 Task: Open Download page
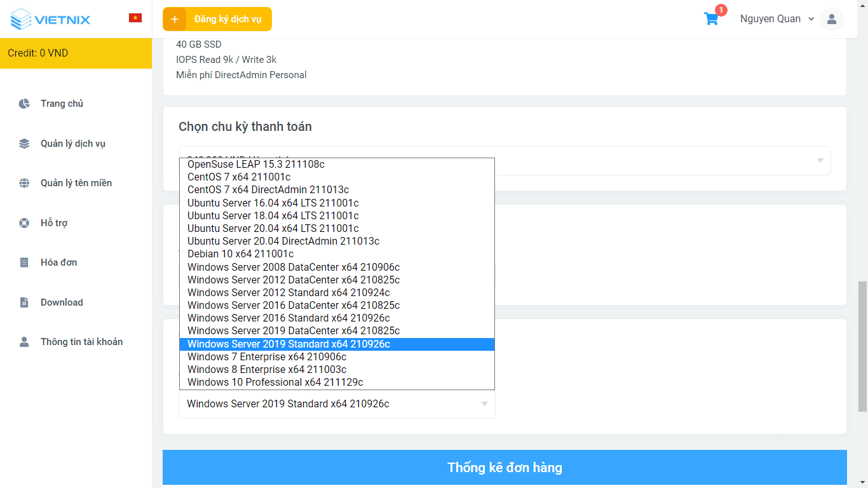(x=62, y=302)
